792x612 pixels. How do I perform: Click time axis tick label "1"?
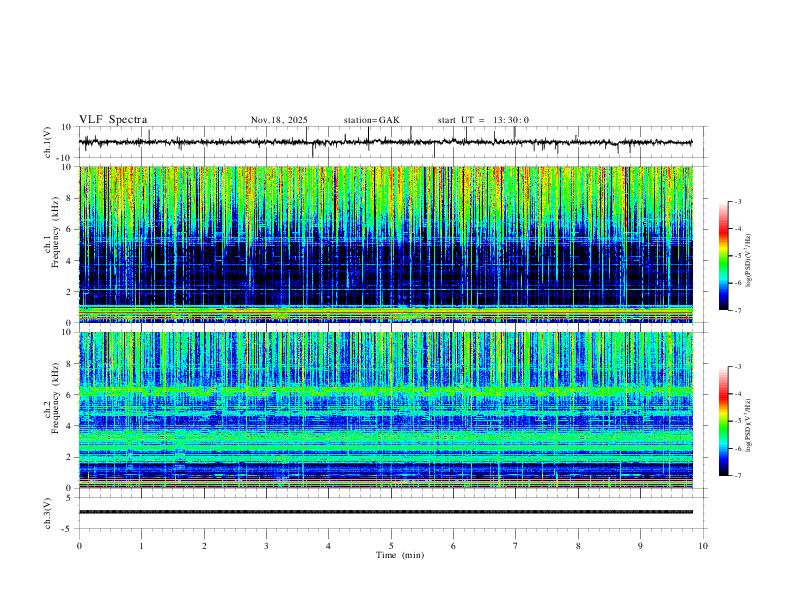[x=141, y=546]
